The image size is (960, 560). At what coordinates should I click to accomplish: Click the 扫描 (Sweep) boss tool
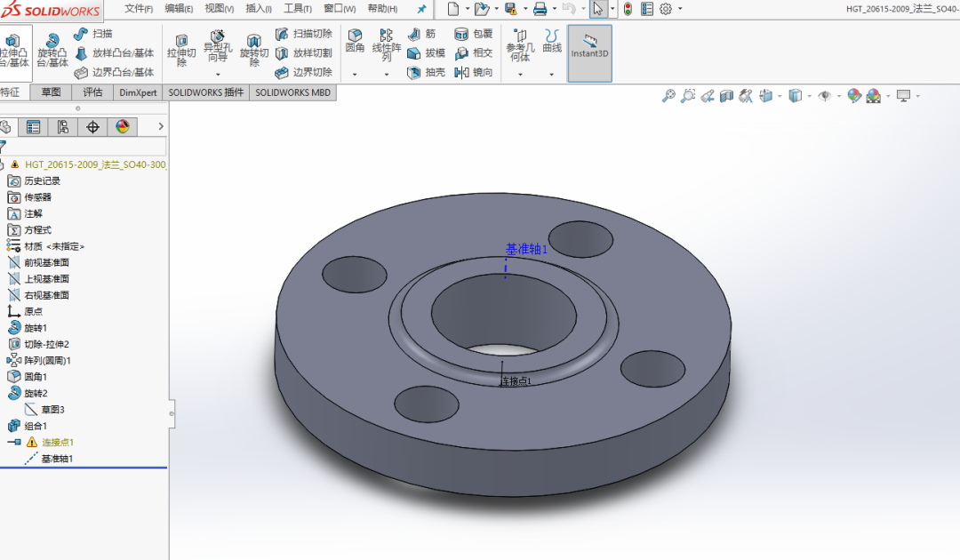[x=93, y=34]
